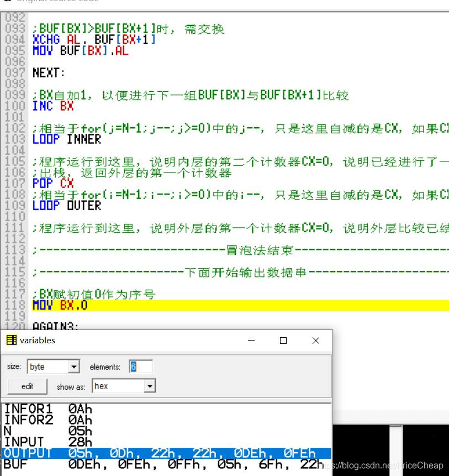The height and width of the screenshot is (476, 449).
Task: Select the N variable row
Action: 166,431
